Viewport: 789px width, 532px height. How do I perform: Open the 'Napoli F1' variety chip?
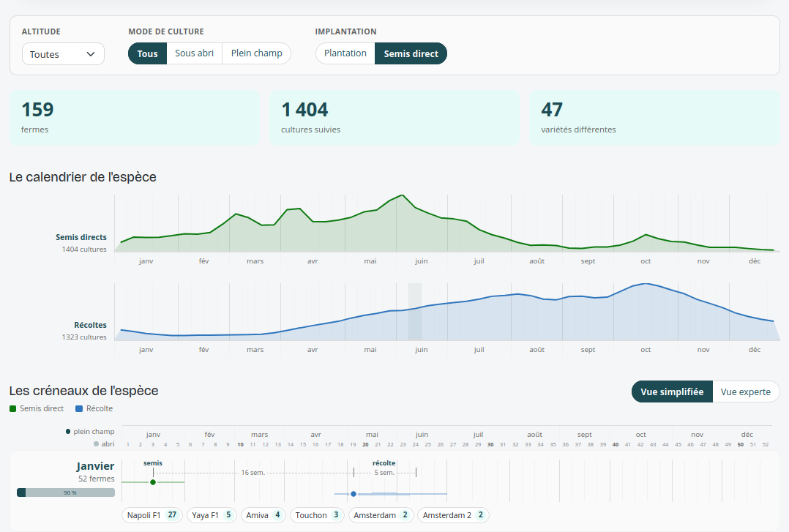point(152,515)
